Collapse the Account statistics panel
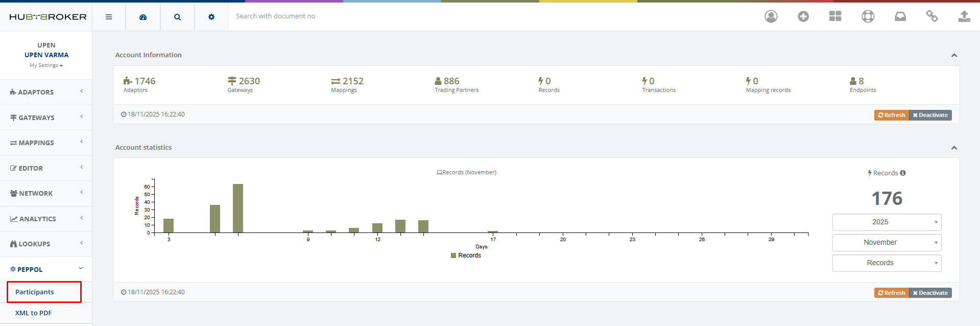 click(x=954, y=148)
